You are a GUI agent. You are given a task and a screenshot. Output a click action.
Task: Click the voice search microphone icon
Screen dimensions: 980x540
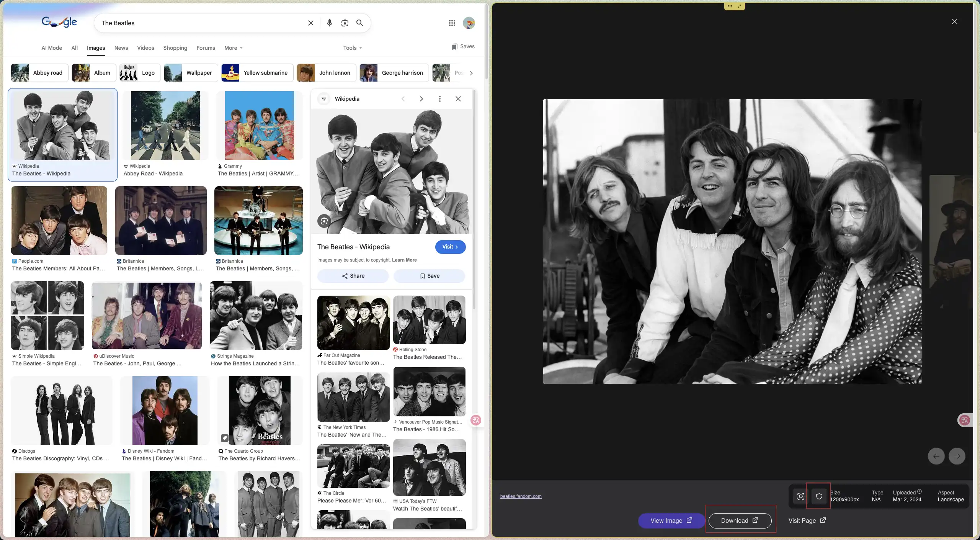[x=329, y=23]
